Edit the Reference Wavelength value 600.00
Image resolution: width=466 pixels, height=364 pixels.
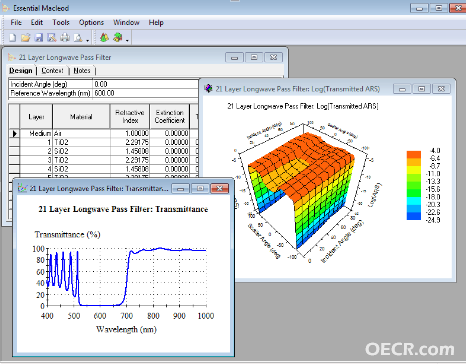[x=146, y=93]
